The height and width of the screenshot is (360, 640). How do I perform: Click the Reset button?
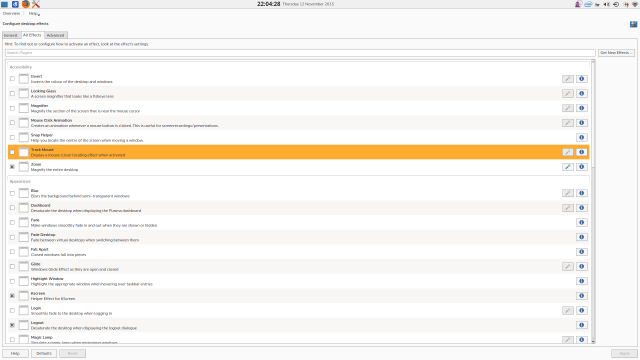click(x=72, y=353)
